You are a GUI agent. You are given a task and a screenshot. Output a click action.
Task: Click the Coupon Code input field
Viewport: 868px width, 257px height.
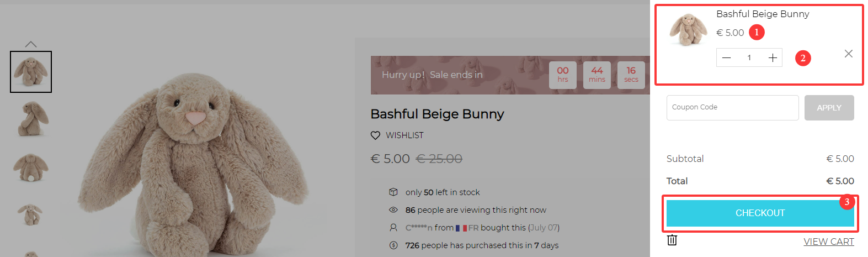tap(732, 108)
